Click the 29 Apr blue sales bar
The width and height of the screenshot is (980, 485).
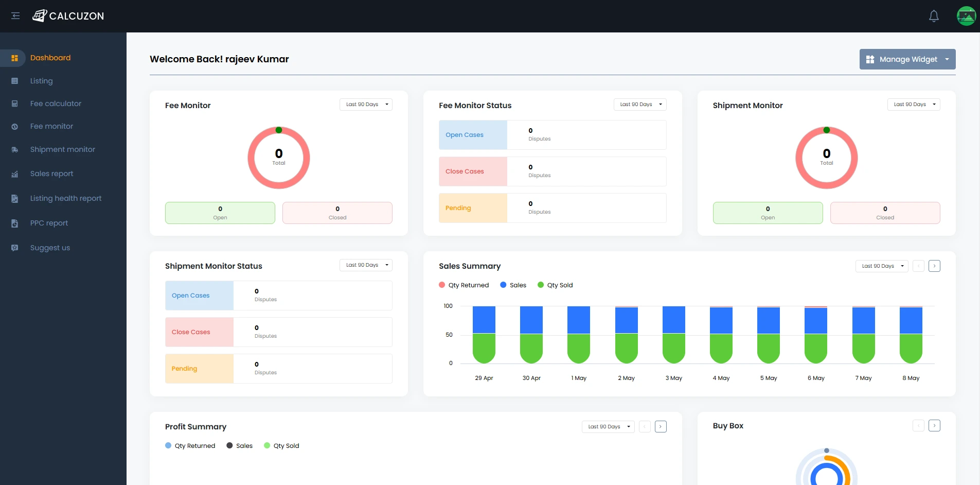pyautogui.click(x=484, y=320)
